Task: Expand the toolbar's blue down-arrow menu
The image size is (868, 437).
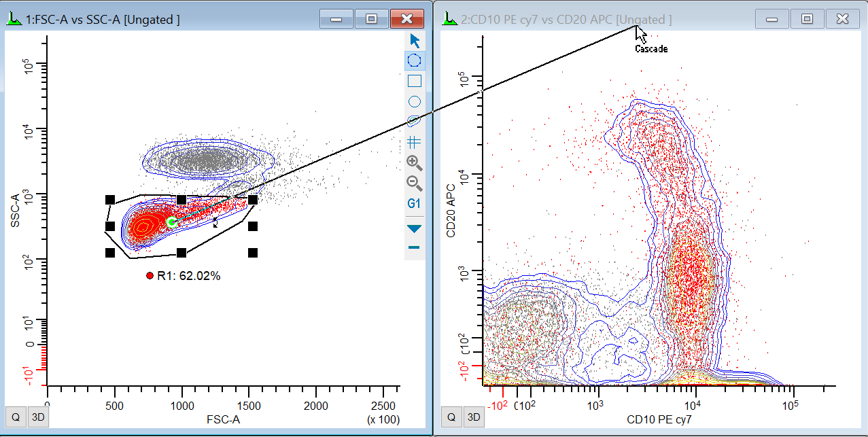Action: tap(415, 228)
